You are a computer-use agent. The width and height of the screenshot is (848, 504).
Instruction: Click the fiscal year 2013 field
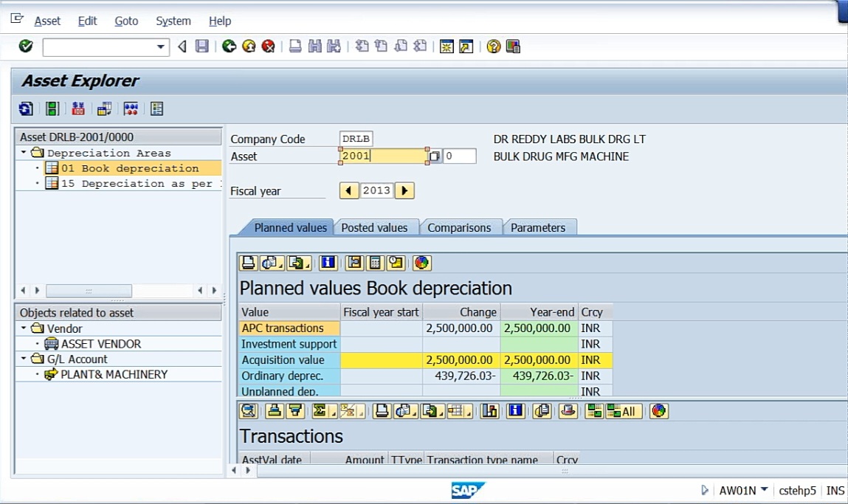377,190
